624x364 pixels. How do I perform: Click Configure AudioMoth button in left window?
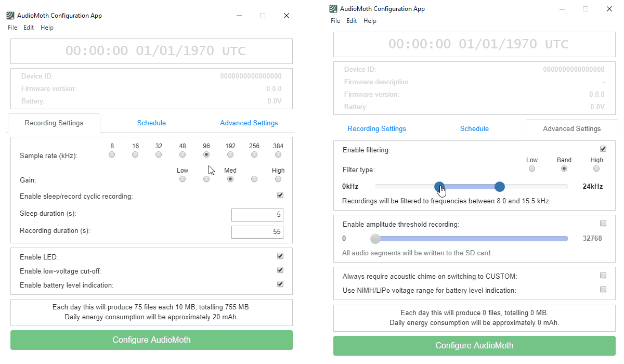[151, 340]
